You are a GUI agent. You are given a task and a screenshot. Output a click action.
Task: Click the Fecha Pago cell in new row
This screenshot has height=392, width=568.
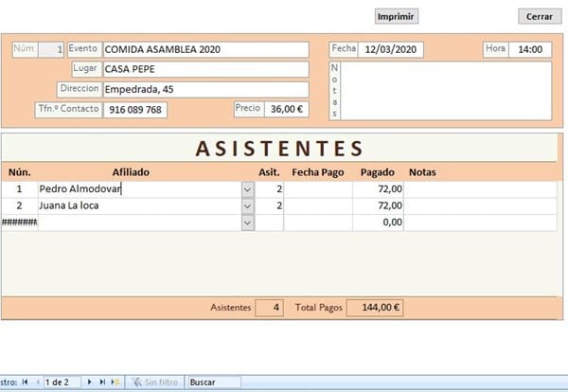click(x=318, y=223)
